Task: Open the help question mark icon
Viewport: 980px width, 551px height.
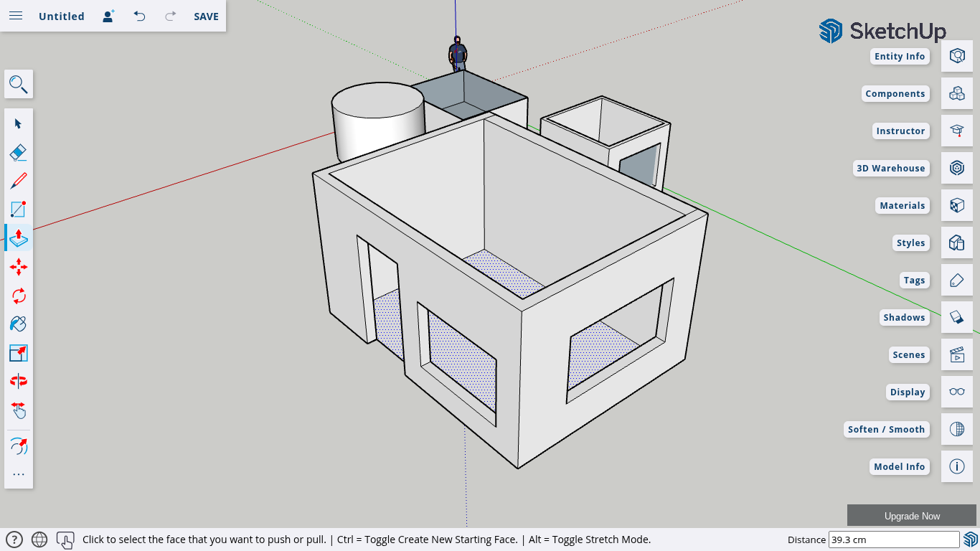Action: (14, 540)
